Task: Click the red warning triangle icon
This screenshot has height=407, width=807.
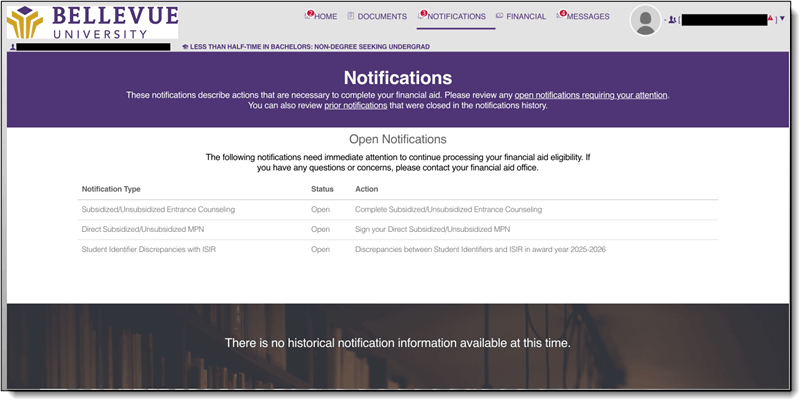Action: (770, 18)
